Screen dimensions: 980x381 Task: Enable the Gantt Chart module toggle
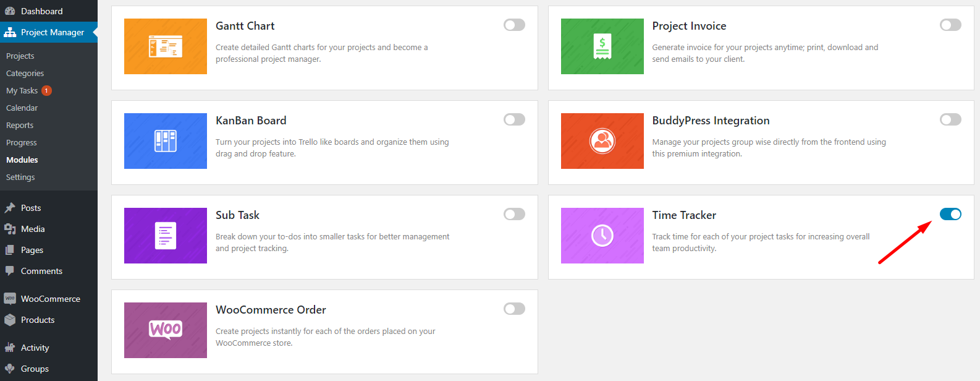click(514, 25)
